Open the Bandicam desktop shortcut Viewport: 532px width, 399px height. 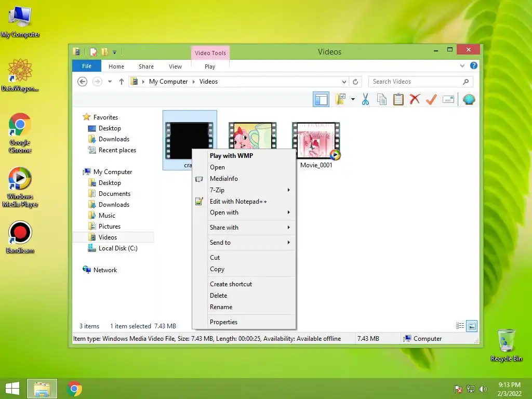click(20, 237)
